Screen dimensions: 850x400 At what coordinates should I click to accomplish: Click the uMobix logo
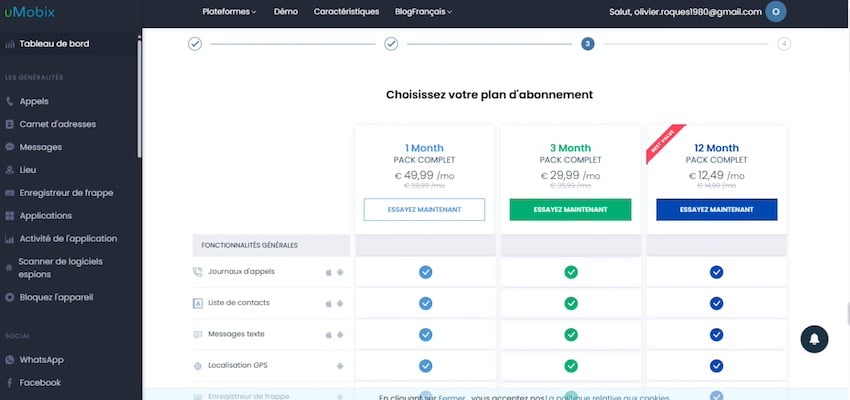click(x=30, y=11)
